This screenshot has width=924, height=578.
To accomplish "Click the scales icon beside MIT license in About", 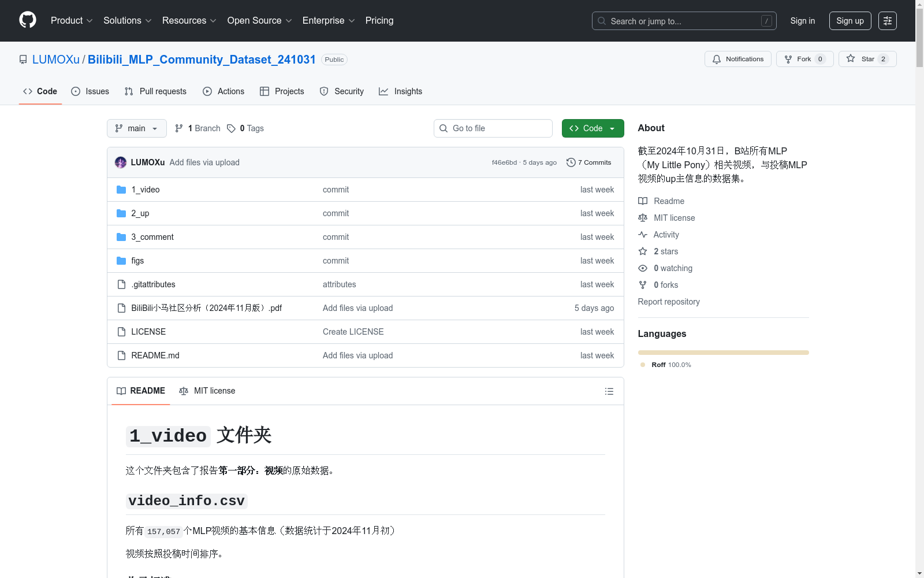I will point(643,218).
